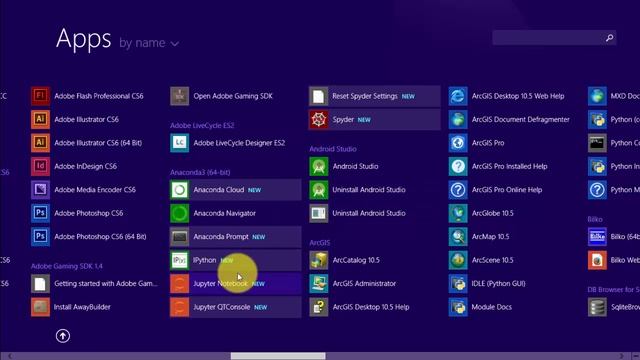
Task: Click the 'Anaconda Navigator' label text
Action: (x=224, y=213)
